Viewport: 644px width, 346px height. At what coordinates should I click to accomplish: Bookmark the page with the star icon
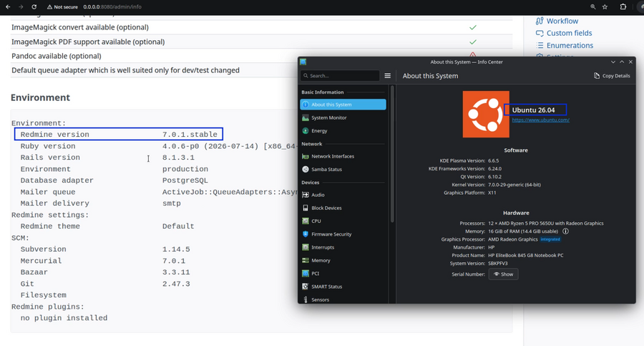[x=605, y=6]
